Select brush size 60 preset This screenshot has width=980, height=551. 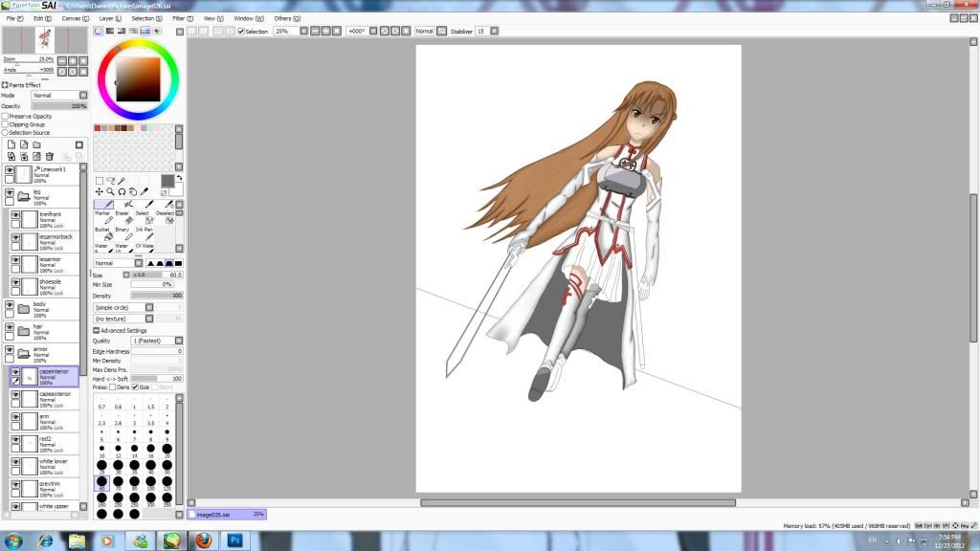pos(101,483)
